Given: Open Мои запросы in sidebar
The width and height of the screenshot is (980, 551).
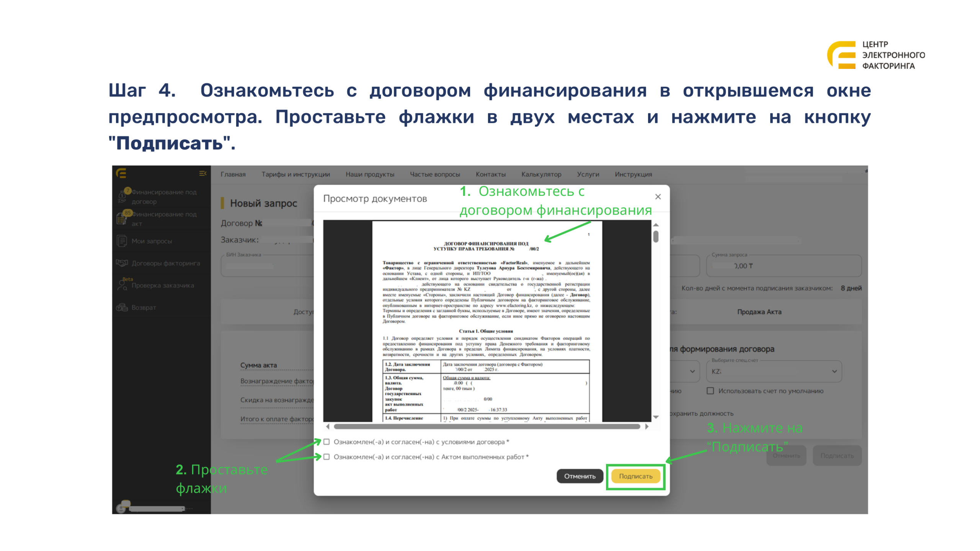Looking at the screenshot, I should pos(152,241).
